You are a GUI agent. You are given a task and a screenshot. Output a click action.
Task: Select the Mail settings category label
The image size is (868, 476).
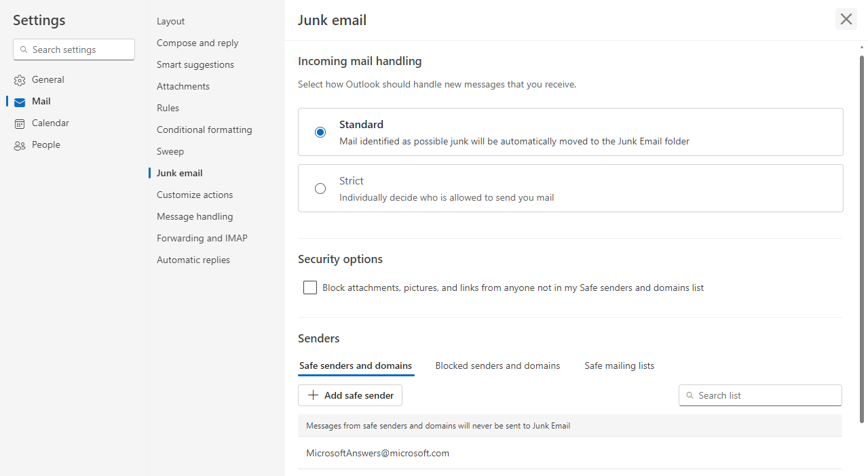click(x=41, y=101)
